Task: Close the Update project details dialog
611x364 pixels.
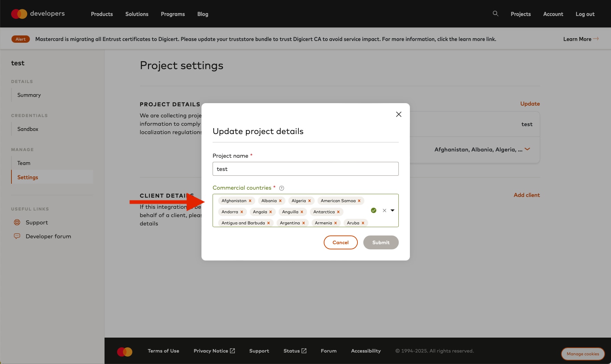Action: (x=398, y=114)
